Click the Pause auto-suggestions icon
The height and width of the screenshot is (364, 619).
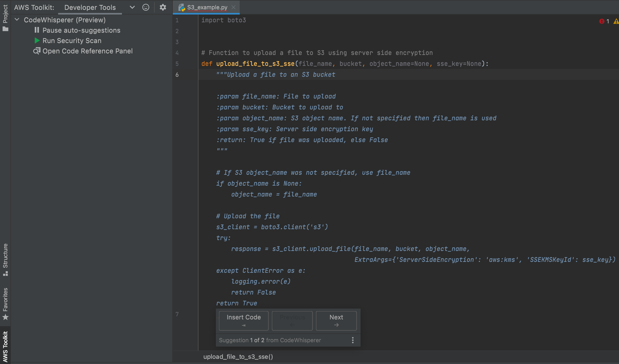tap(36, 30)
